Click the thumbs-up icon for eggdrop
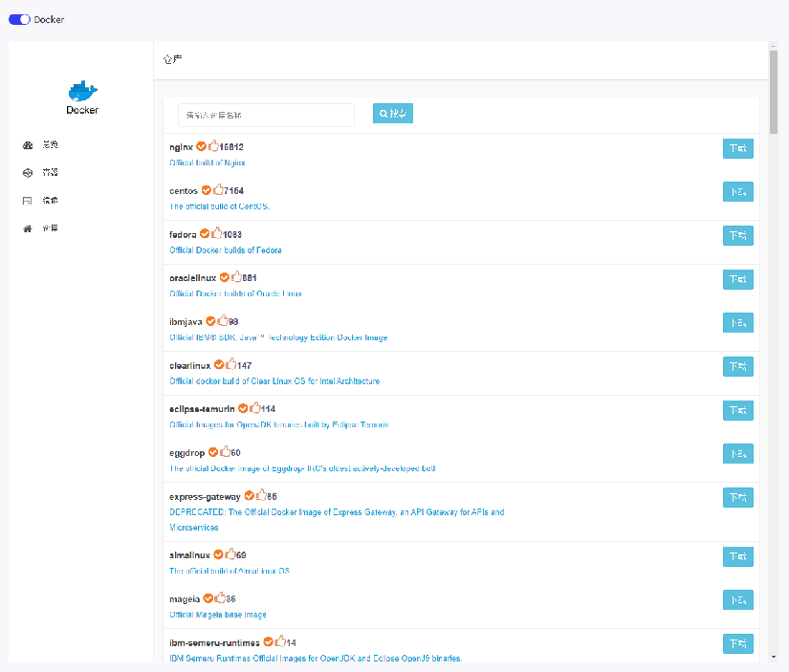This screenshot has width=789, height=672. coord(226,451)
